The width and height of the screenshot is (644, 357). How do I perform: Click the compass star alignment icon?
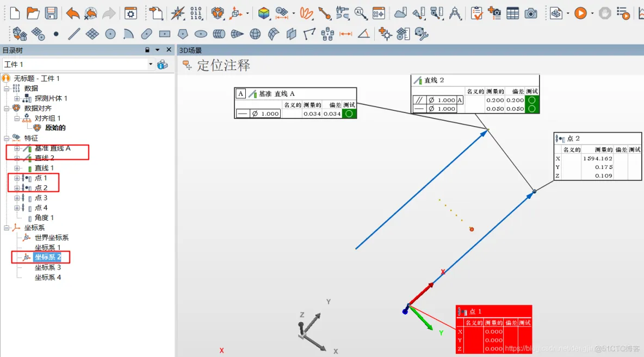[x=178, y=13]
